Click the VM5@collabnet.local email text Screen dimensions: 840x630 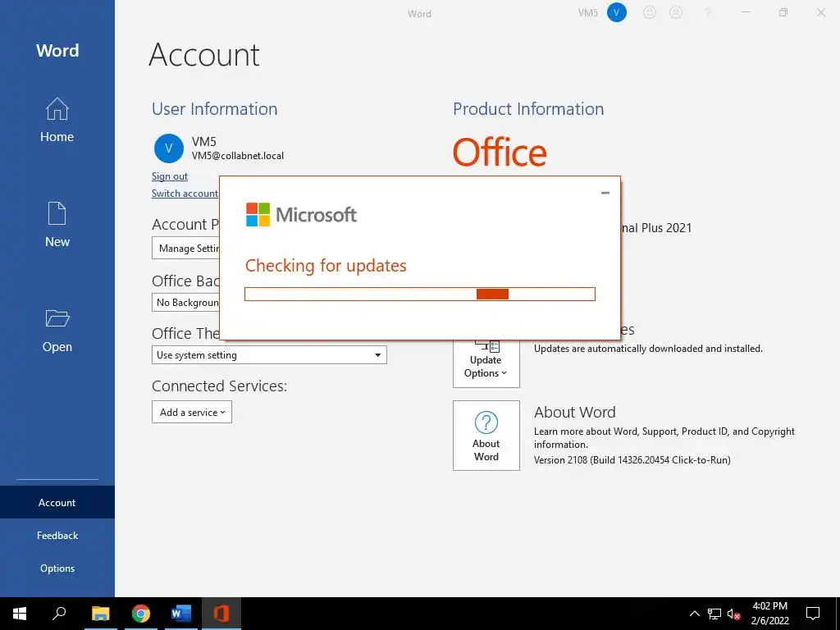(x=238, y=156)
